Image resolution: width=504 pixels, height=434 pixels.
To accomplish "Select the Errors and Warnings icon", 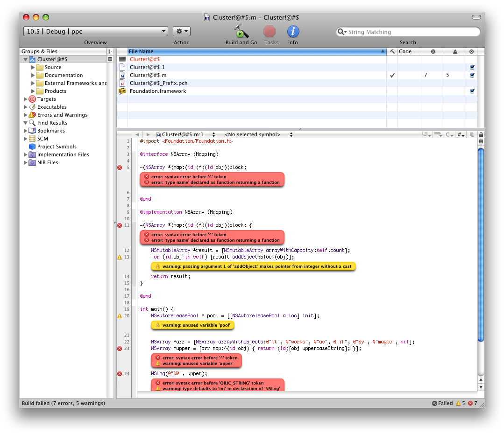I will [x=32, y=115].
